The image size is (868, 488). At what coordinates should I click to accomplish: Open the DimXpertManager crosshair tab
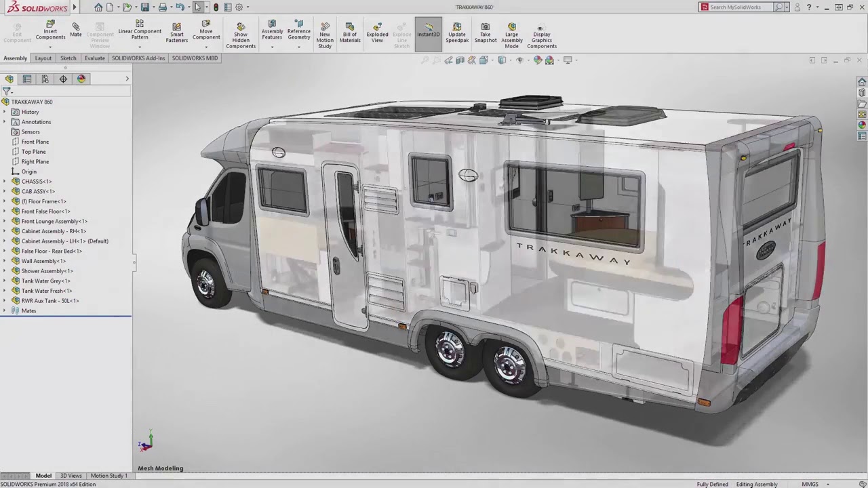pyautogui.click(x=63, y=79)
